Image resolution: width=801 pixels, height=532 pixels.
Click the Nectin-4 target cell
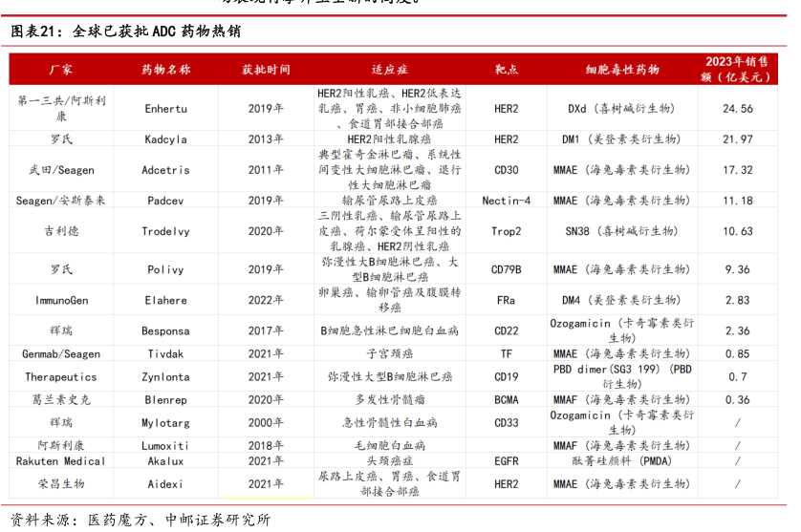pos(506,201)
